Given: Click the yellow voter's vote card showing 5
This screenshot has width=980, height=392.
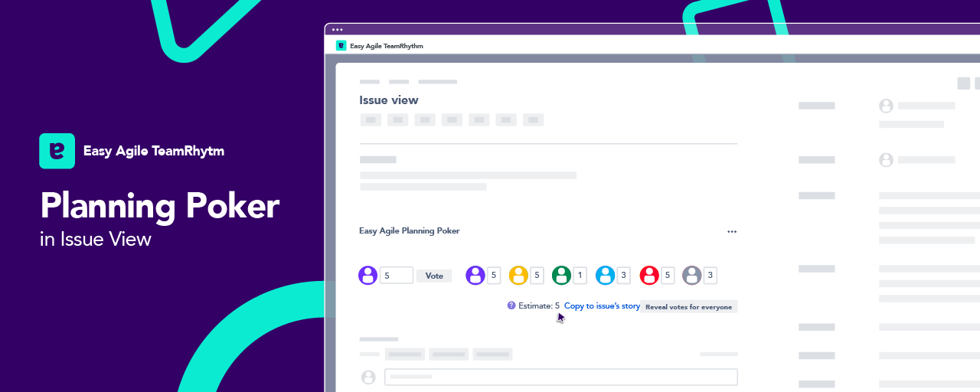Looking at the screenshot, I should coord(537,276).
